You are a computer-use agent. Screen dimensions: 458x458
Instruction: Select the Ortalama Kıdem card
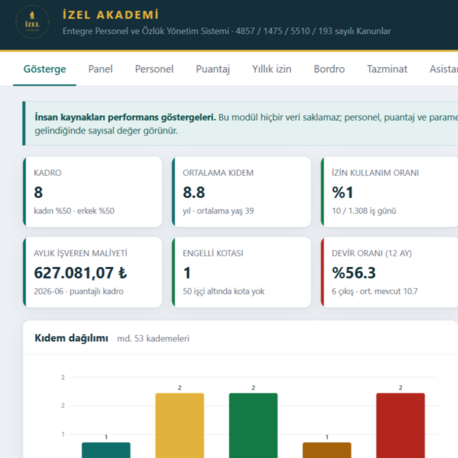pyautogui.click(x=241, y=192)
